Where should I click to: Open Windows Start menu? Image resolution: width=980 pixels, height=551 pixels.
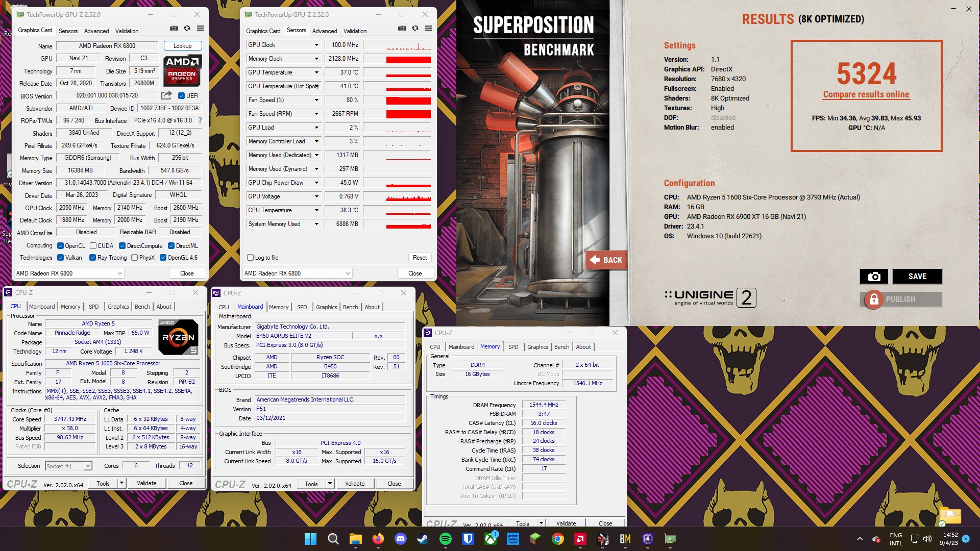310,539
